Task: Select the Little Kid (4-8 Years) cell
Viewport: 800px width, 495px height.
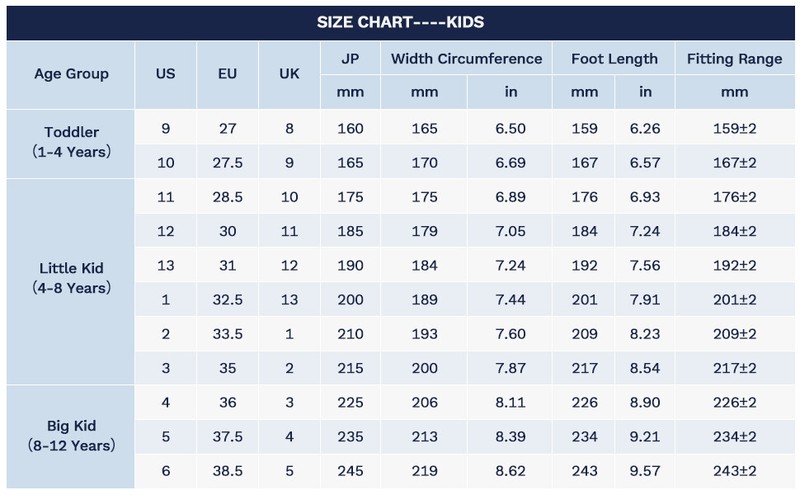Action: (x=71, y=280)
